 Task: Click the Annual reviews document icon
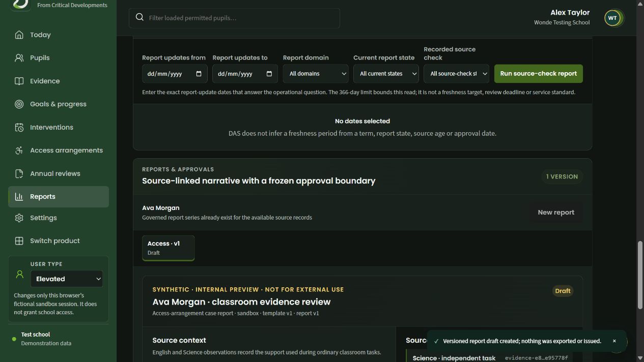[x=19, y=173]
